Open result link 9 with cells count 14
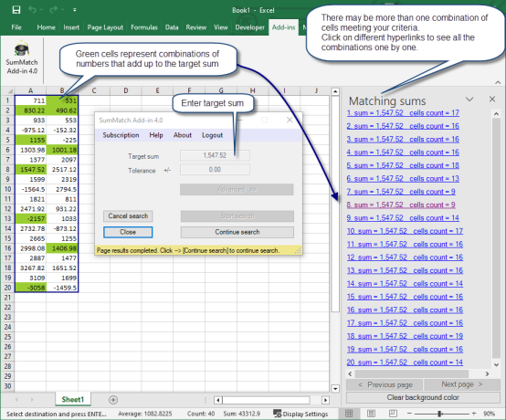 click(403, 218)
